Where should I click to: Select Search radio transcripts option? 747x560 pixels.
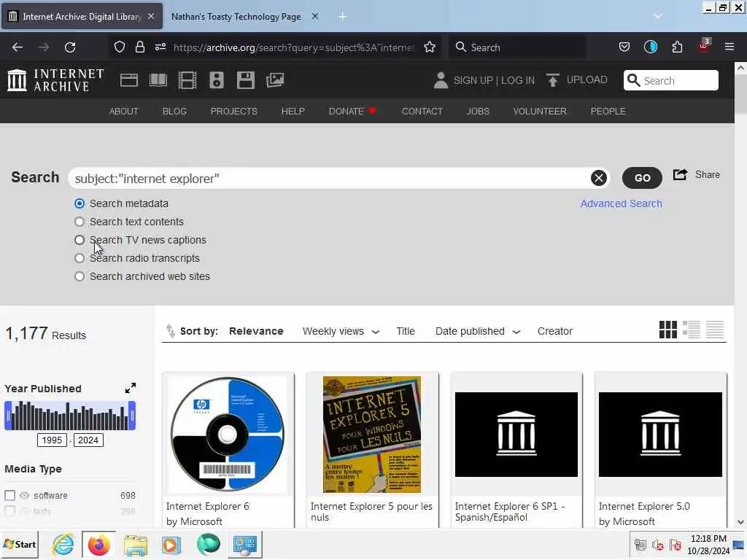coord(80,258)
